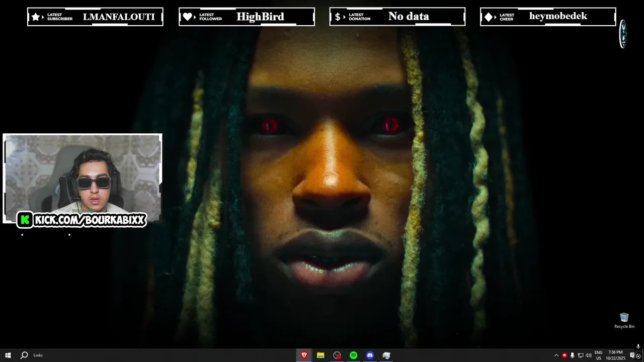Click the Latest Follower heart icon
Viewport: 644px width, 362px height.
pos(187,17)
